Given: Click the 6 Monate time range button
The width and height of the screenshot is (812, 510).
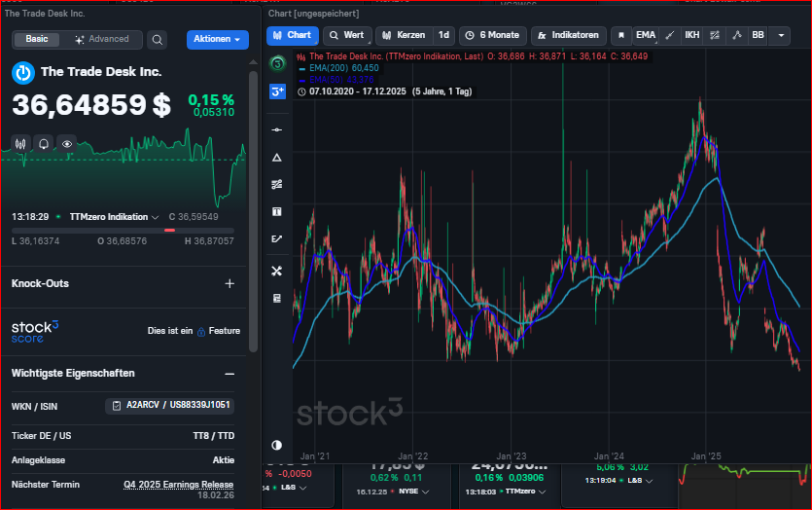Looking at the screenshot, I should point(492,35).
